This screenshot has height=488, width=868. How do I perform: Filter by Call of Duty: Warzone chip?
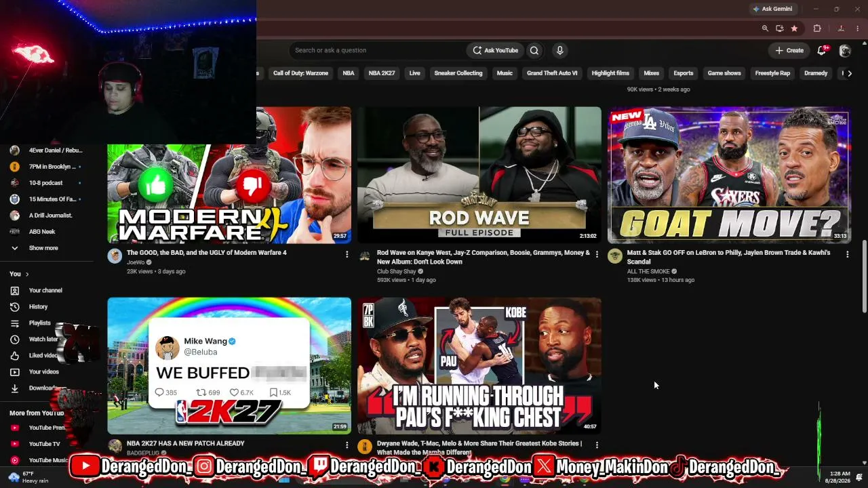(x=300, y=73)
